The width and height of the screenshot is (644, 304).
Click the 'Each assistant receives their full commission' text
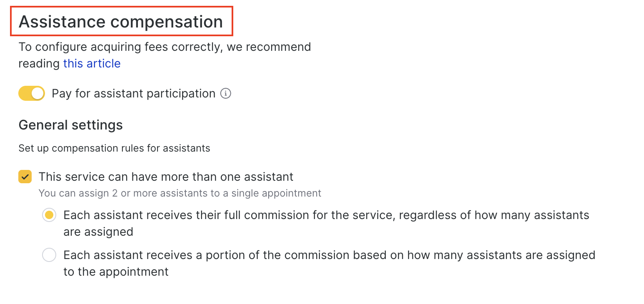(208, 215)
